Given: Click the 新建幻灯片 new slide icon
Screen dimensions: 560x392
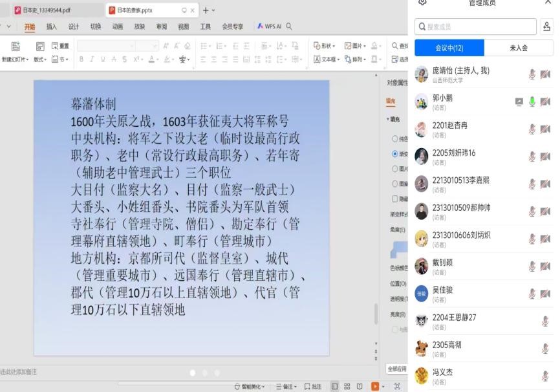Looking at the screenshot, I should [16, 47].
